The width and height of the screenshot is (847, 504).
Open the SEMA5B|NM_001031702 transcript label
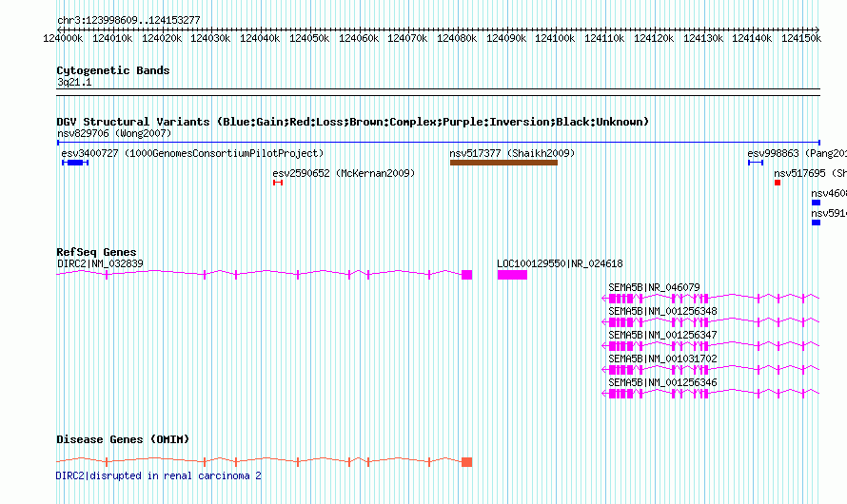click(662, 359)
